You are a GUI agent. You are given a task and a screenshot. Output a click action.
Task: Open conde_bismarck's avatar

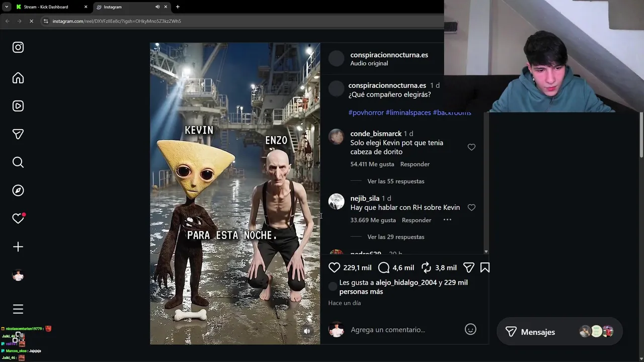pyautogui.click(x=337, y=137)
